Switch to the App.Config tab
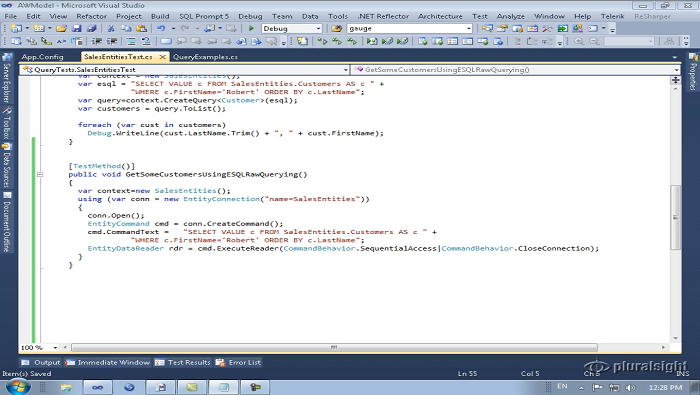 point(42,57)
